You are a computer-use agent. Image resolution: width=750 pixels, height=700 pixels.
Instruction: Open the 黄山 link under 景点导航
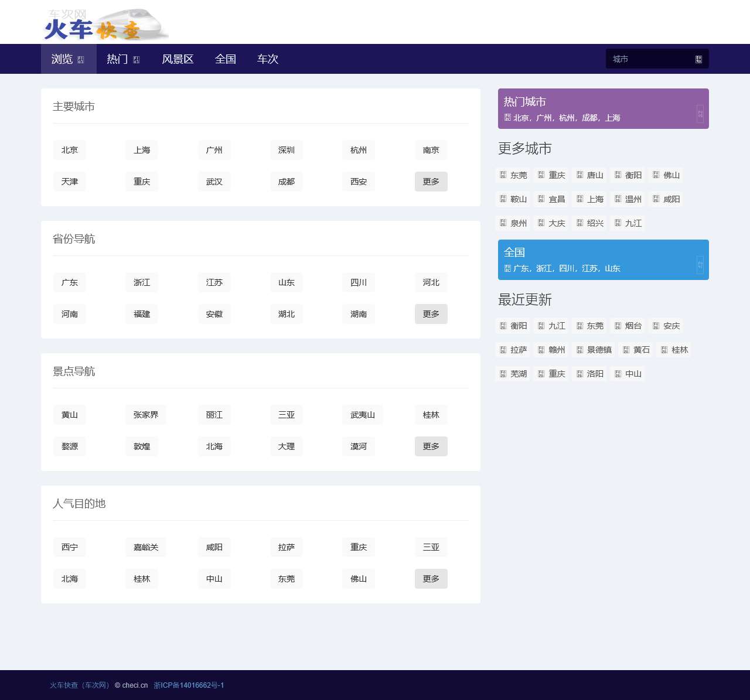(x=69, y=415)
